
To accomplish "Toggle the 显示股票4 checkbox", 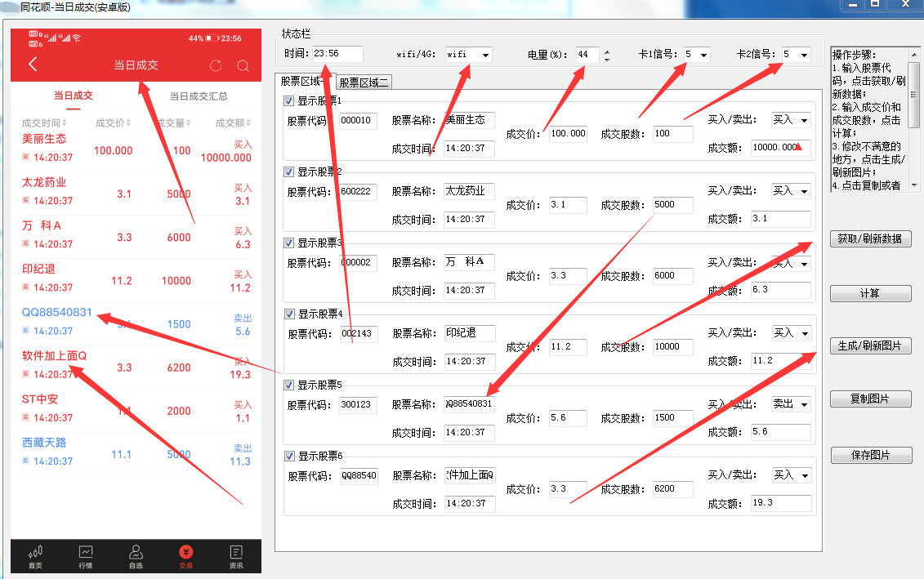I will click(288, 314).
